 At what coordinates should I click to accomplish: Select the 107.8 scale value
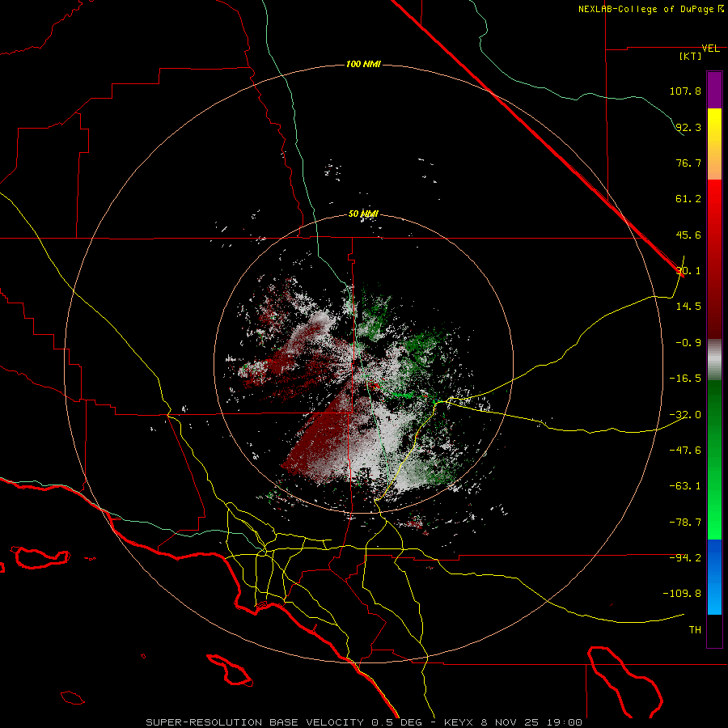[685, 91]
